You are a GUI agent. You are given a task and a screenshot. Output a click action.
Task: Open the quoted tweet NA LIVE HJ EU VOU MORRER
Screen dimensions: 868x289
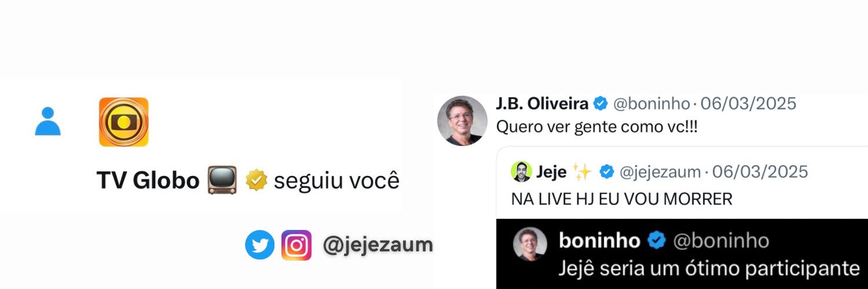[x=622, y=199]
